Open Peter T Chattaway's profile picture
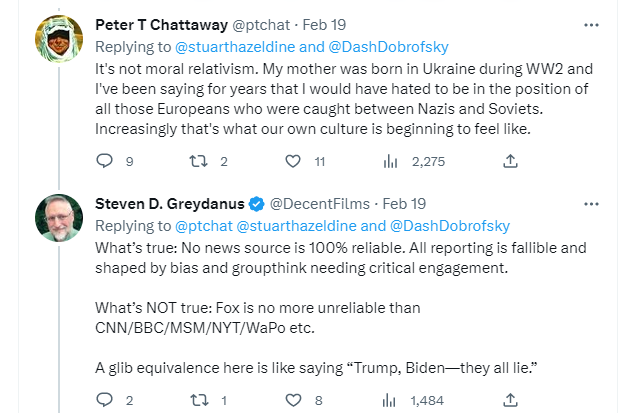 58,39
